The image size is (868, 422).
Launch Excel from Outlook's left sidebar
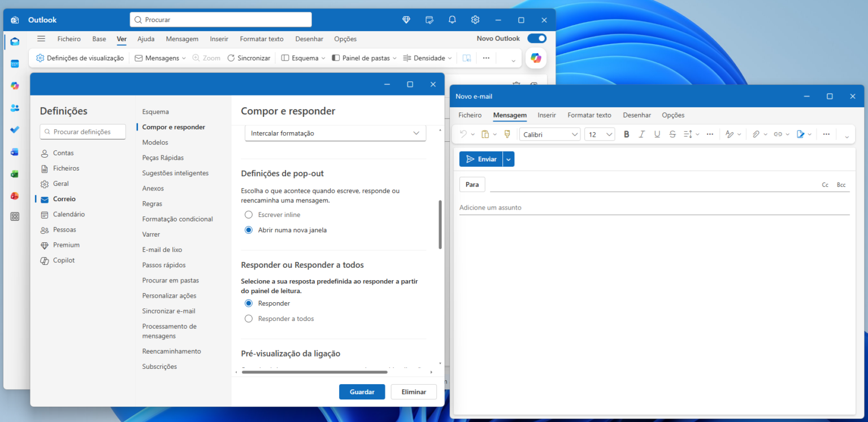[x=15, y=174]
